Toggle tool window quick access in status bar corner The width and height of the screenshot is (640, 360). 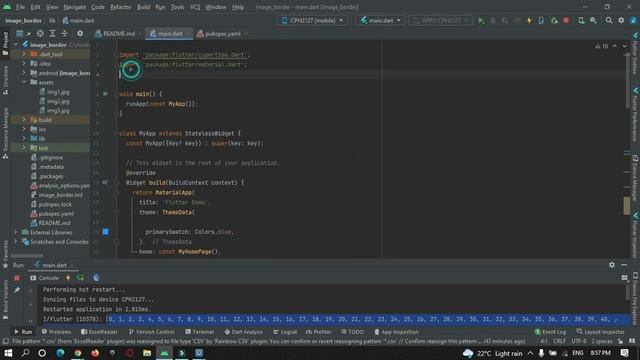click(5, 341)
